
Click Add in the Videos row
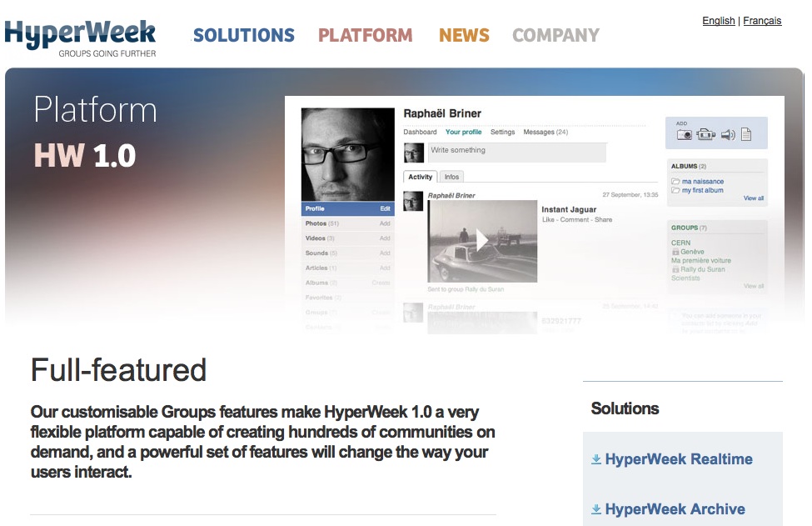coord(385,238)
